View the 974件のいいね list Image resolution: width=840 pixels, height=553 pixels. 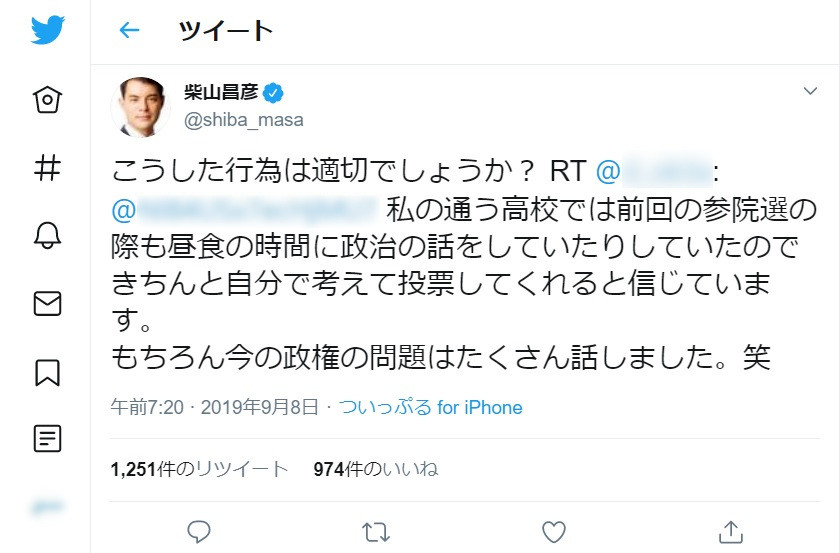tap(375, 469)
